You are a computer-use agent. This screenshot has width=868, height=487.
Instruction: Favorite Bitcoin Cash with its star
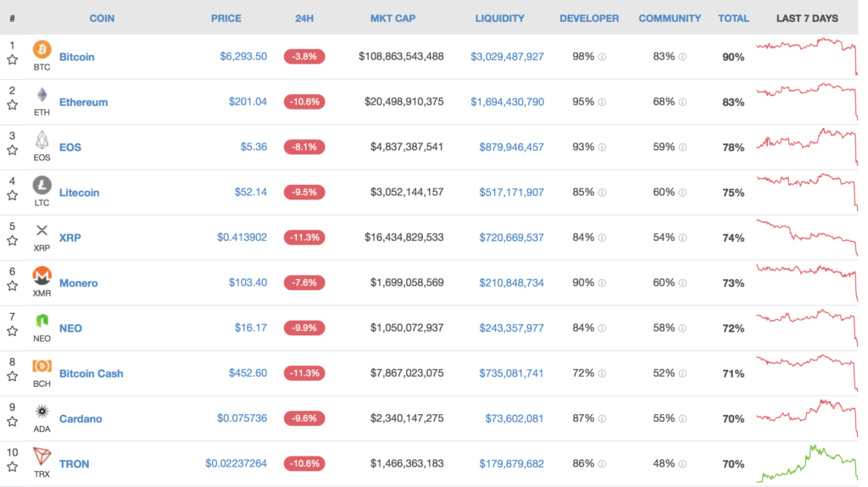(x=12, y=376)
